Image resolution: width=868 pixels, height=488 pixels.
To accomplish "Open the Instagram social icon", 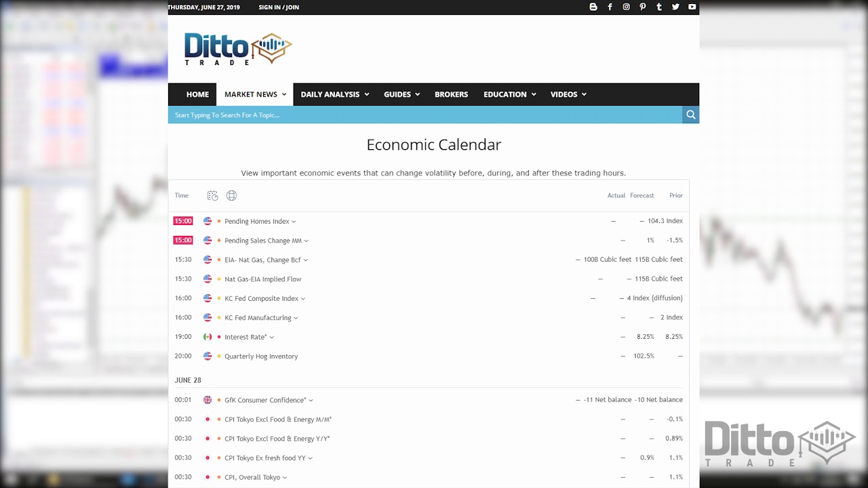I will tap(626, 7).
